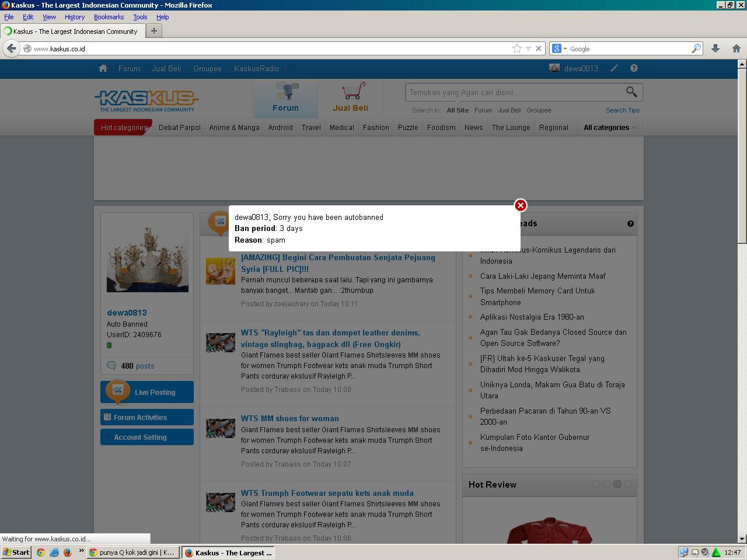Click the magnifier icon in Kaskus search box
The height and width of the screenshot is (560, 747).
click(x=631, y=92)
